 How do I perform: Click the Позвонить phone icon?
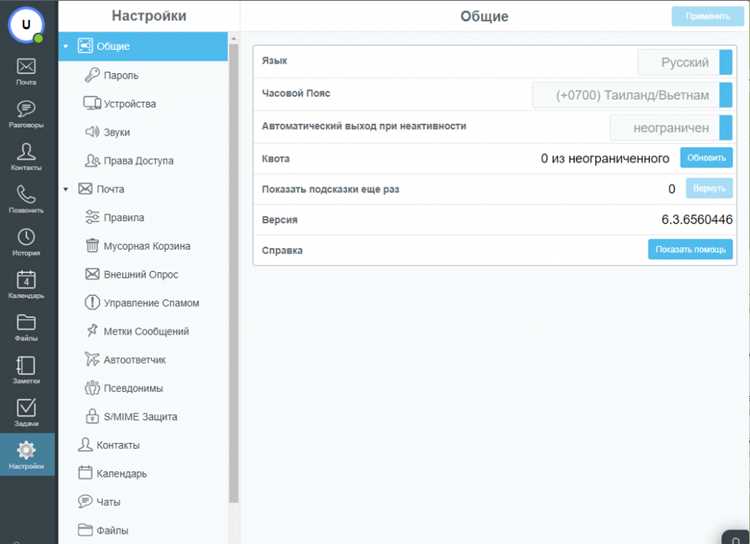pos(26,194)
